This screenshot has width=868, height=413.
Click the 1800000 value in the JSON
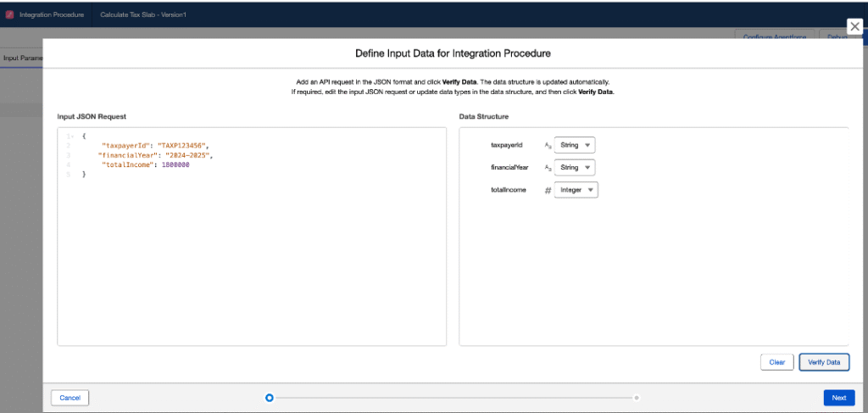(x=175, y=165)
